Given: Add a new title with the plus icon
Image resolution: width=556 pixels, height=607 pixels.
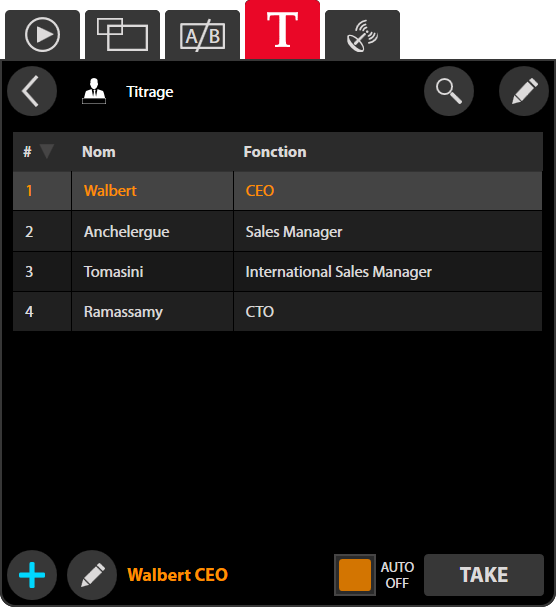Looking at the screenshot, I should (x=32, y=575).
